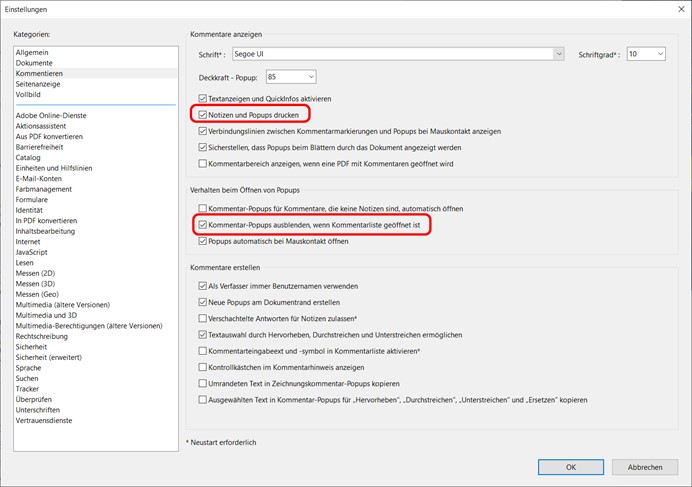The image size is (692, 487).
Task: Open Vertrauensdienste category
Action: [44, 421]
